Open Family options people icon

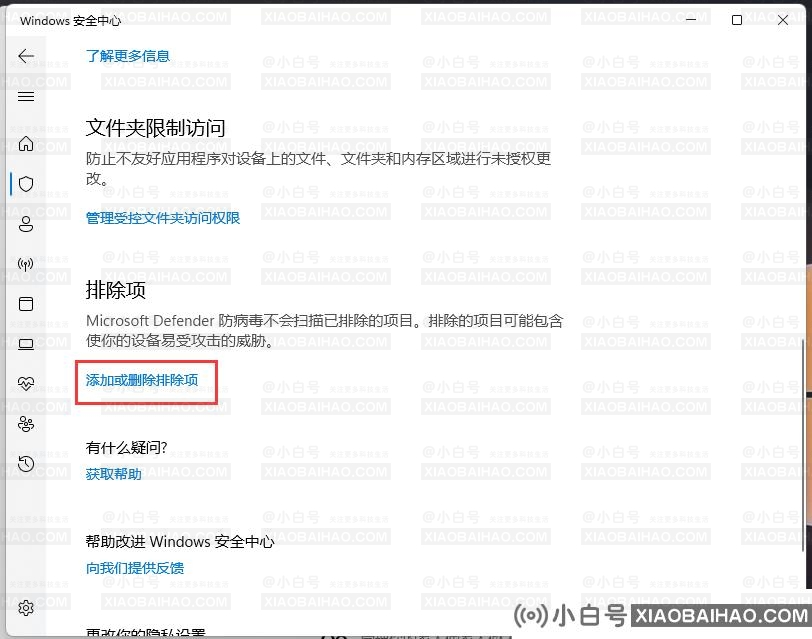pos(26,424)
